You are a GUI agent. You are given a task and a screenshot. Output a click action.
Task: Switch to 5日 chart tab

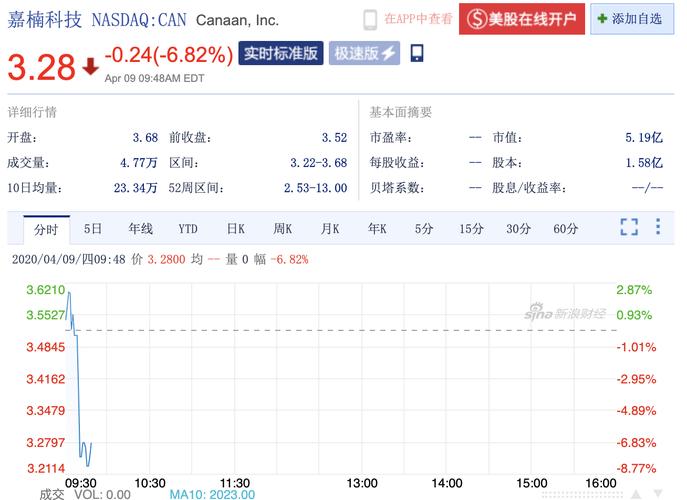click(93, 229)
